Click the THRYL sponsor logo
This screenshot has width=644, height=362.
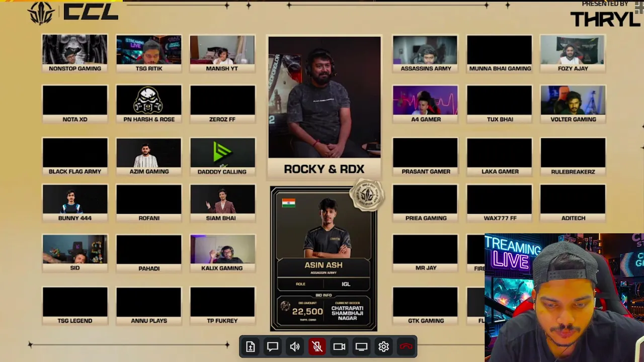(605, 19)
